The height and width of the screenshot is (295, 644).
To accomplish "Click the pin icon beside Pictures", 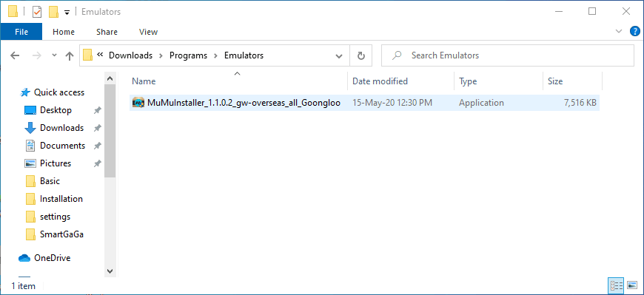I will [x=97, y=163].
